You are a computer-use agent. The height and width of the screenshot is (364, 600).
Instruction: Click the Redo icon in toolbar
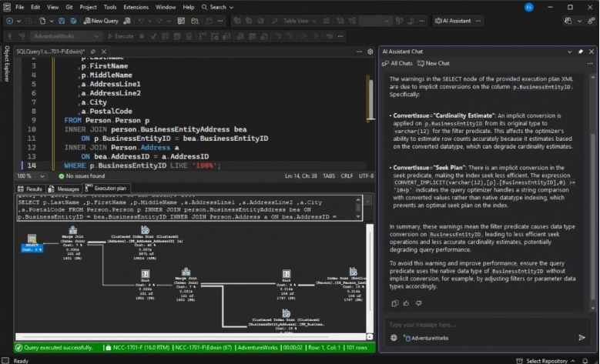click(x=160, y=21)
